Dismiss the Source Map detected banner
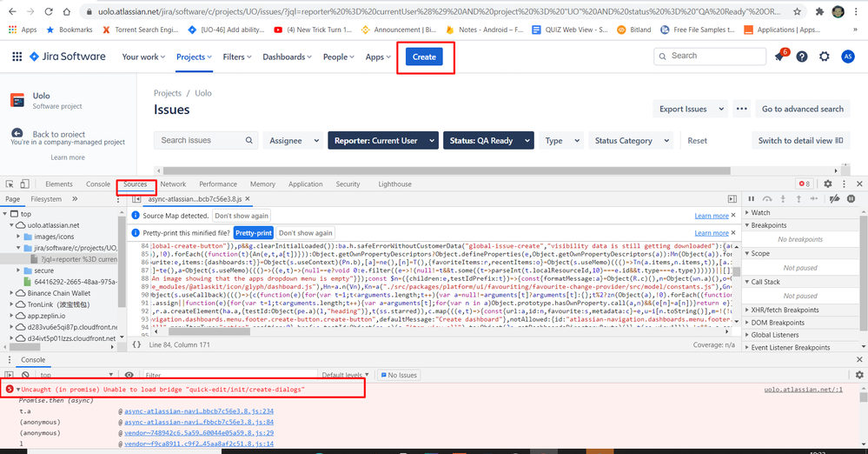This screenshot has width=868, height=454. click(x=733, y=215)
